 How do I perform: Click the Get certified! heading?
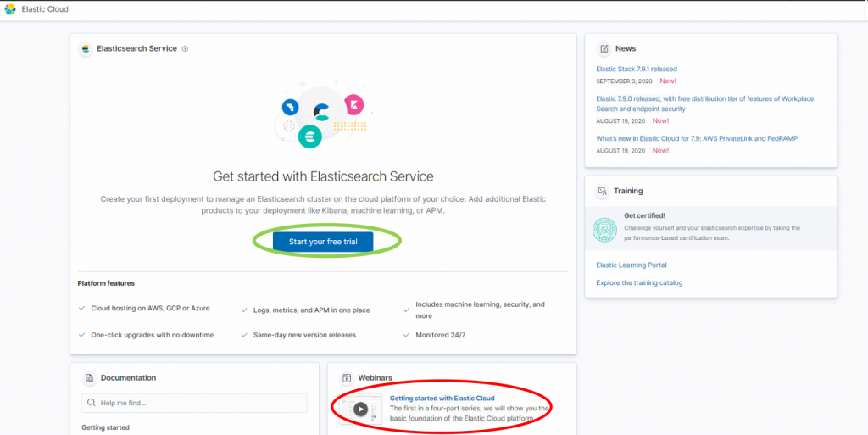point(644,216)
